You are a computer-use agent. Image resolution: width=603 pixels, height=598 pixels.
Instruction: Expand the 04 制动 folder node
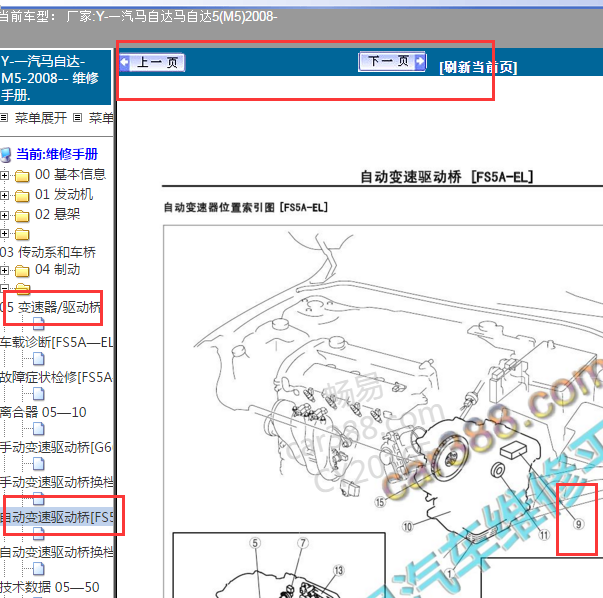pos(4,270)
